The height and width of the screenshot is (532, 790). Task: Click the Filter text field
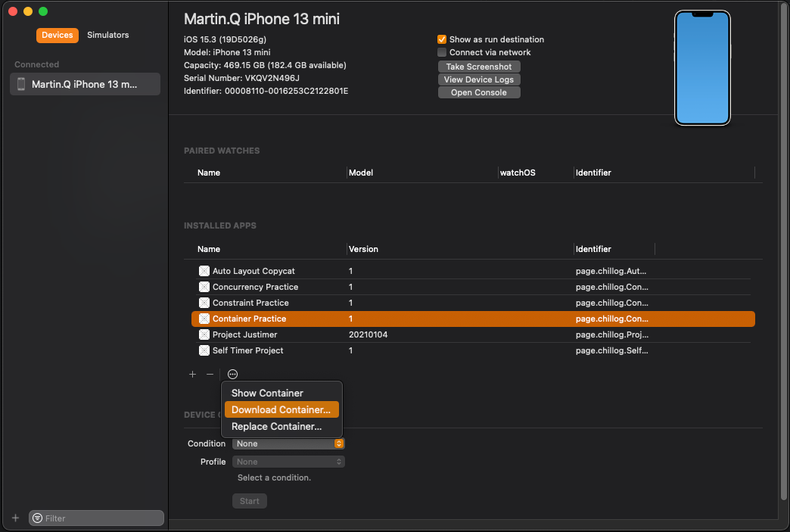click(x=96, y=518)
